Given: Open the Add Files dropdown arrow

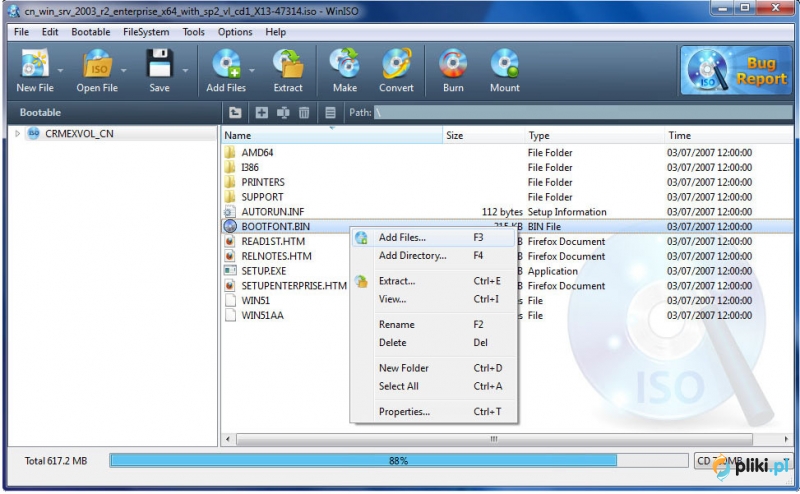Looking at the screenshot, I should point(252,70).
